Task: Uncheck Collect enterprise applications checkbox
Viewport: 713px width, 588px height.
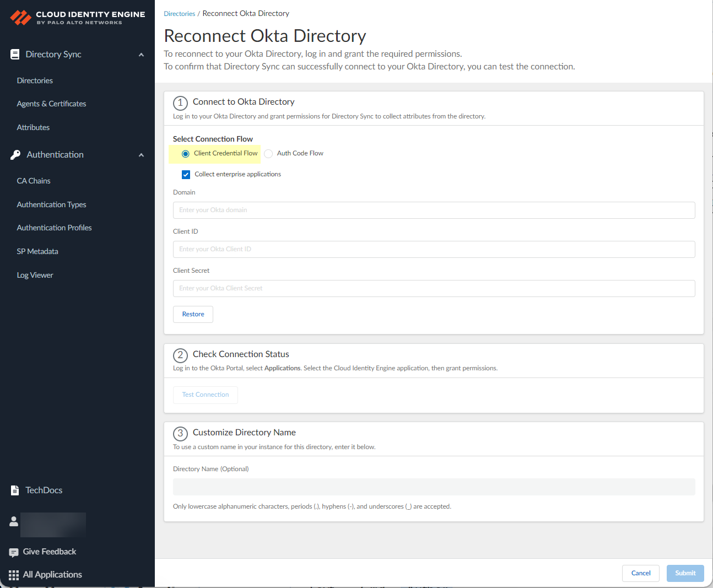Action: tap(186, 175)
